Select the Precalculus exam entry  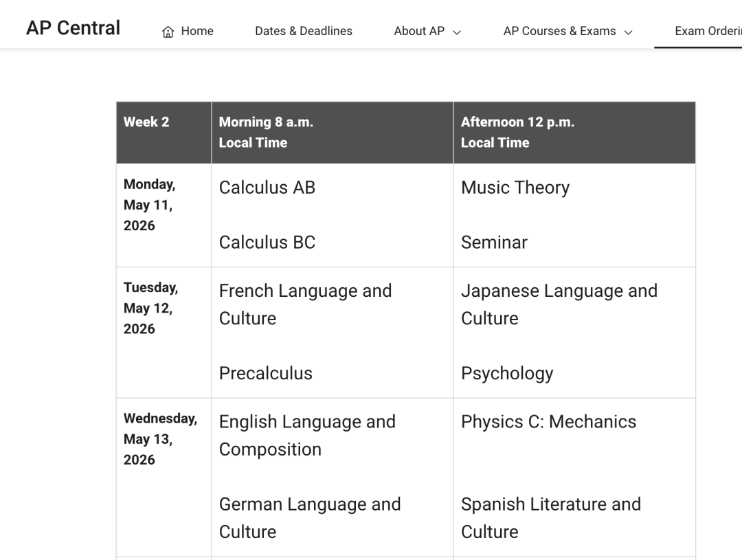point(266,373)
